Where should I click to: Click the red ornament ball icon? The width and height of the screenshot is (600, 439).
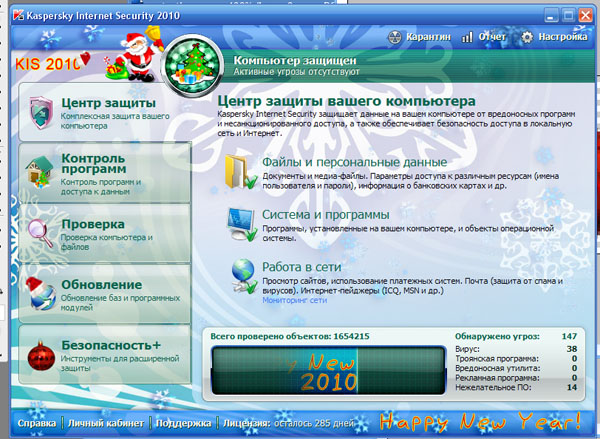[x=41, y=355]
